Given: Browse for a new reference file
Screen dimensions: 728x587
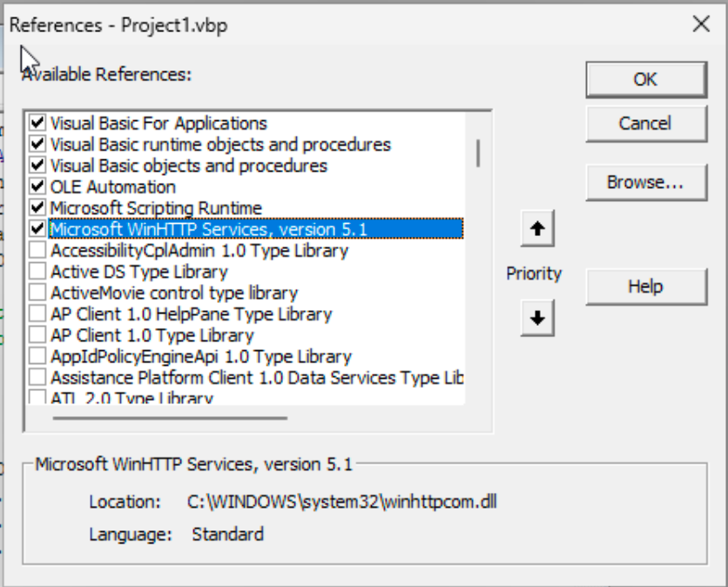Looking at the screenshot, I should [x=645, y=183].
